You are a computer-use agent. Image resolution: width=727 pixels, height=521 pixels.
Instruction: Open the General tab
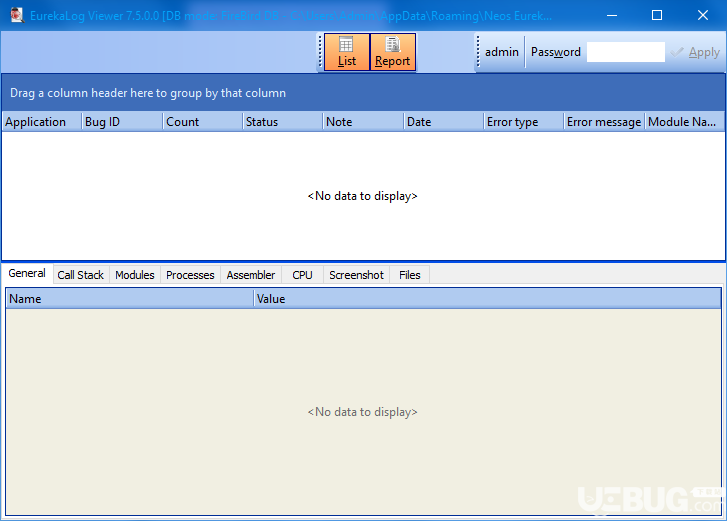[27, 273]
